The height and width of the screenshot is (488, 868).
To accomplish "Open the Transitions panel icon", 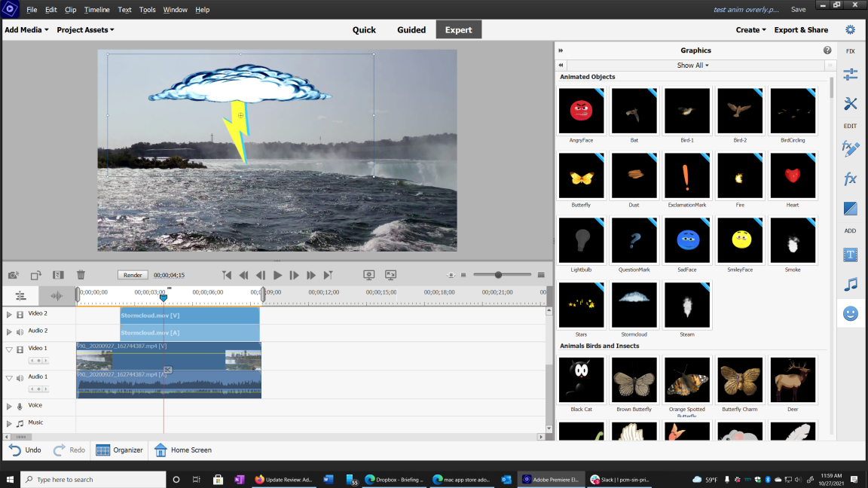I will click(x=850, y=209).
